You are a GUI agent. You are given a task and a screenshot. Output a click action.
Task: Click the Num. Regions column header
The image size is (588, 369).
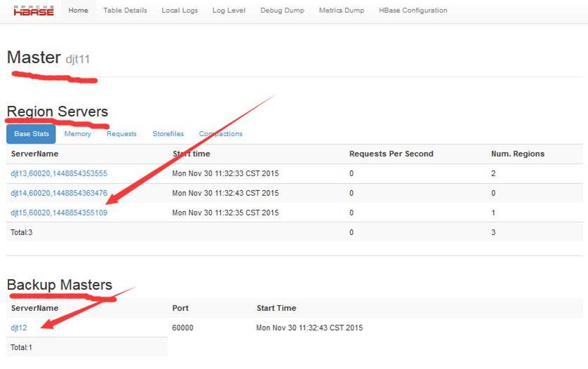517,154
